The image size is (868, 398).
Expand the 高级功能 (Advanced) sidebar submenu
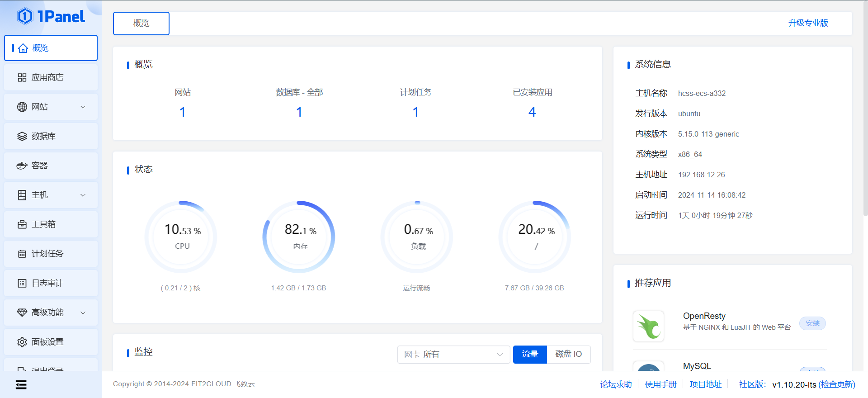(x=83, y=313)
